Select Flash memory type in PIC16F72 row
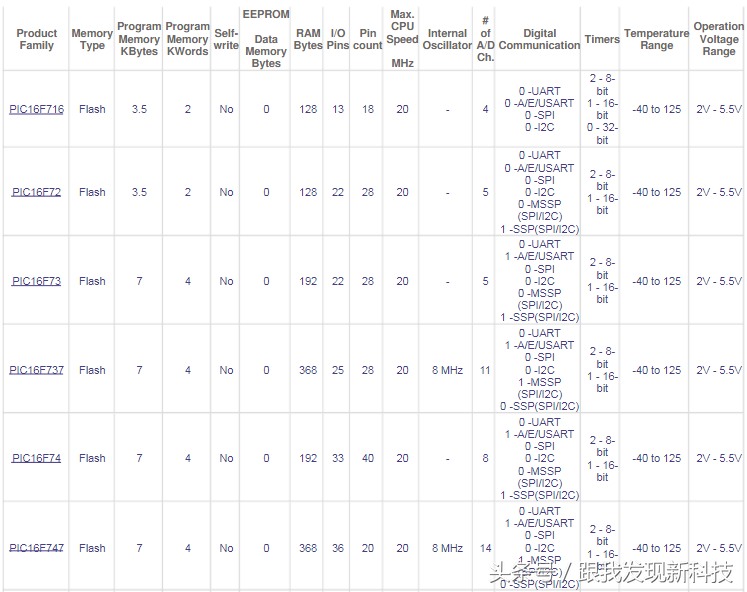 (92, 192)
